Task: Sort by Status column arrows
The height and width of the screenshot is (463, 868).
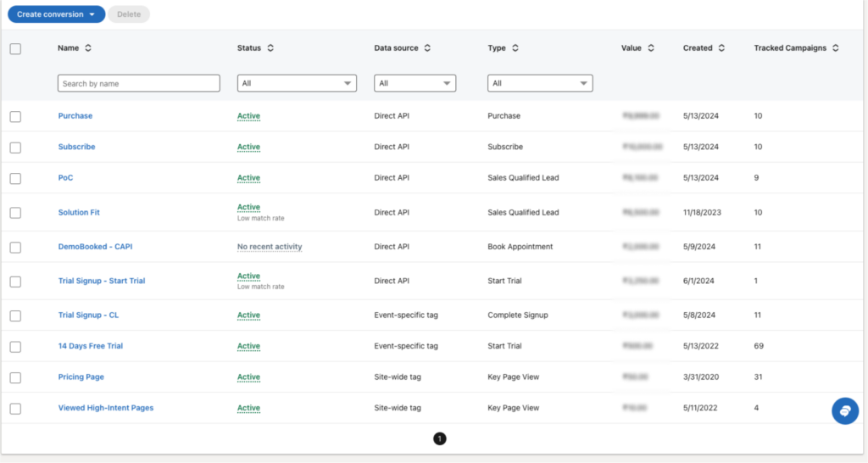Action: [270, 48]
